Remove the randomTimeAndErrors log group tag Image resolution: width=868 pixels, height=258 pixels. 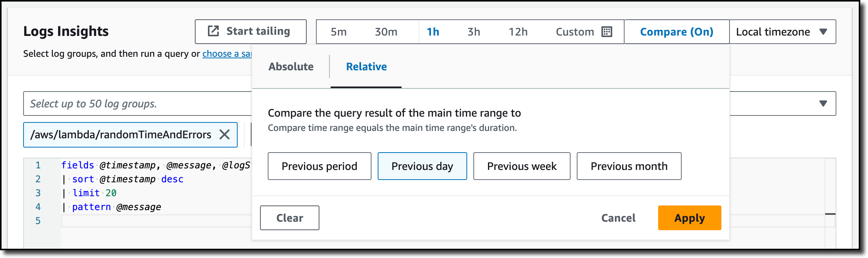pos(224,134)
